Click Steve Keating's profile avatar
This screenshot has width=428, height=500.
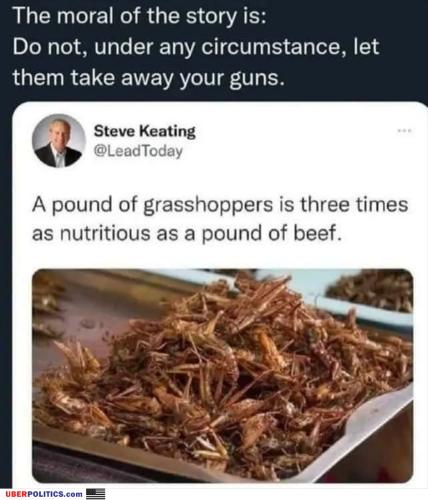pyautogui.click(x=59, y=141)
